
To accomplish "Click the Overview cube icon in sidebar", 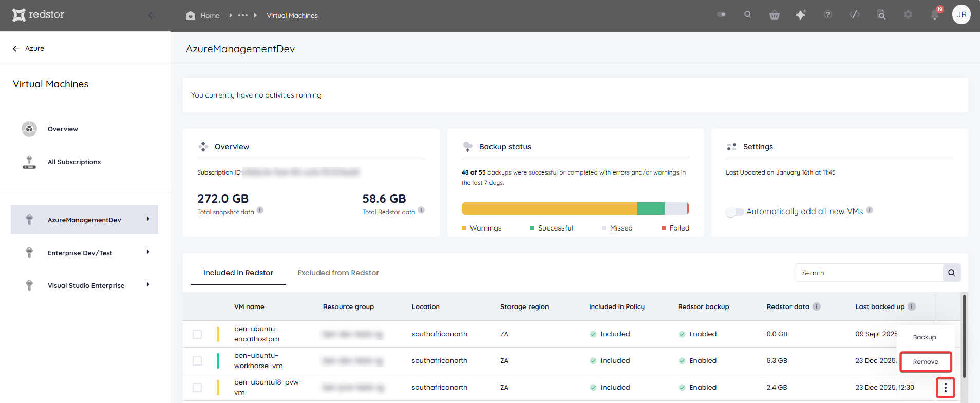I will pos(29,129).
